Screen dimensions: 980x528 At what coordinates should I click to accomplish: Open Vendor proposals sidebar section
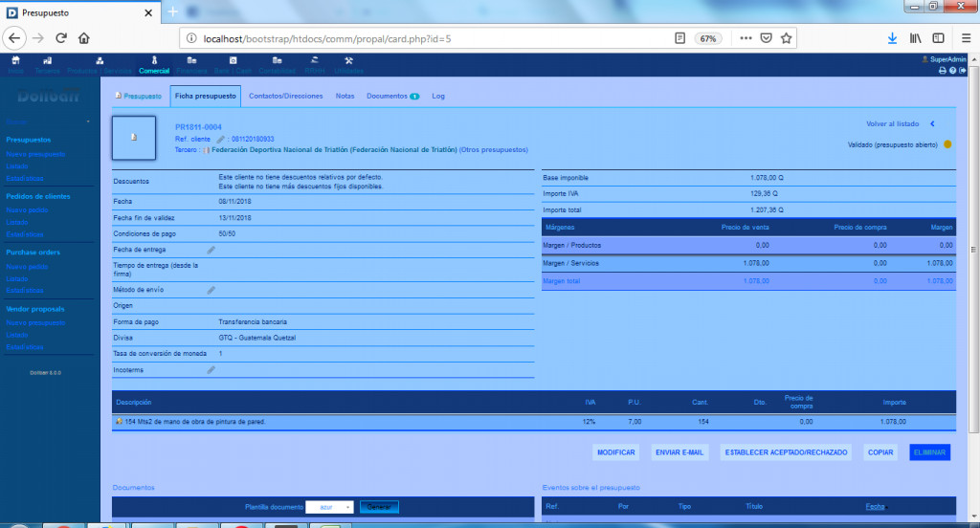pos(35,309)
